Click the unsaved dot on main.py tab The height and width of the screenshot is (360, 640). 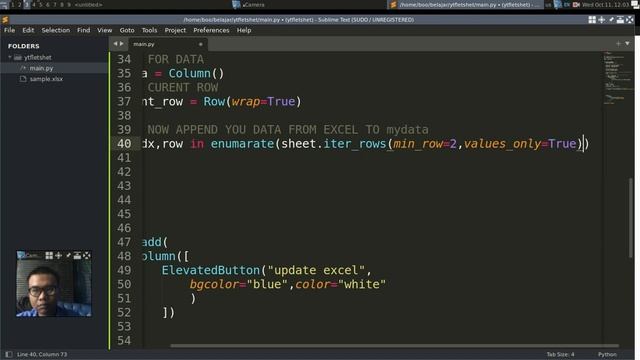[200, 44]
